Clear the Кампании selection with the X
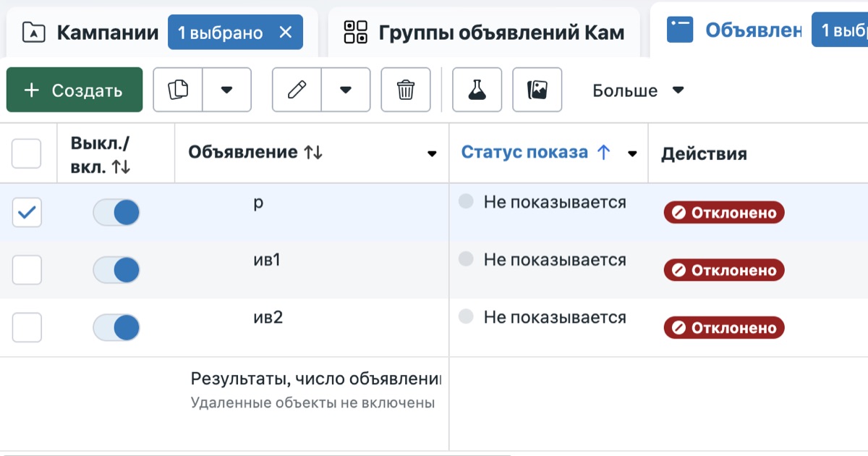This screenshot has height=456, width=868. 286,33
